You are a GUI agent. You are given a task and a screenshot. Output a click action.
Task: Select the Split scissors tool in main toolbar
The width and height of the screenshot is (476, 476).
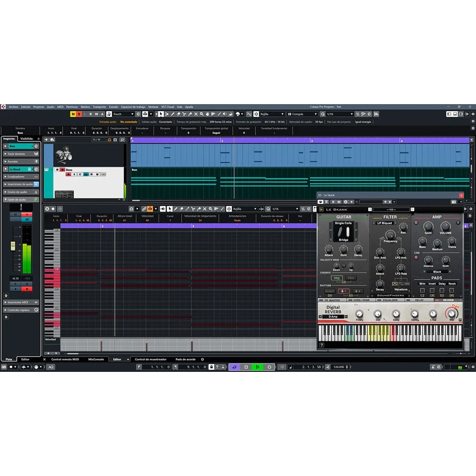[184, 114]
